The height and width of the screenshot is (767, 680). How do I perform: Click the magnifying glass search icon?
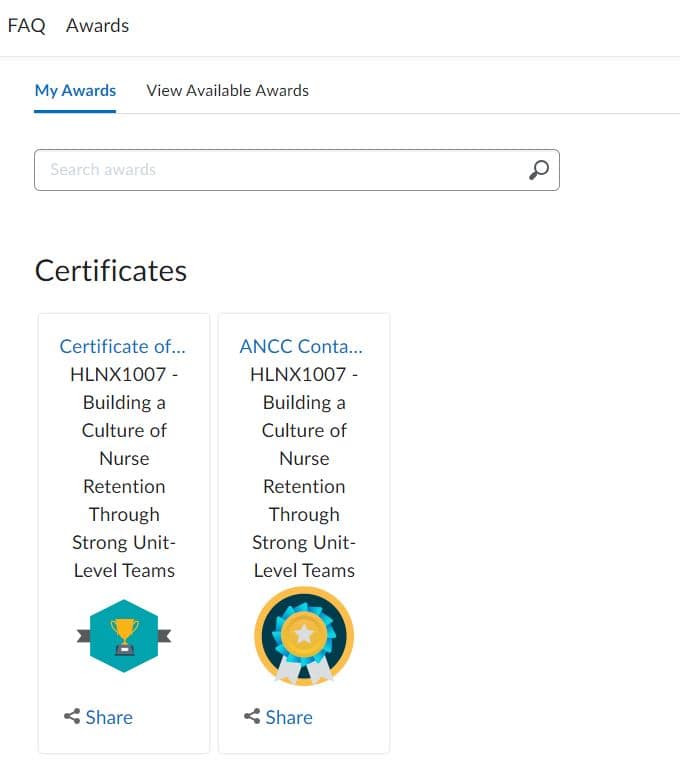click(x=539, y=170)
